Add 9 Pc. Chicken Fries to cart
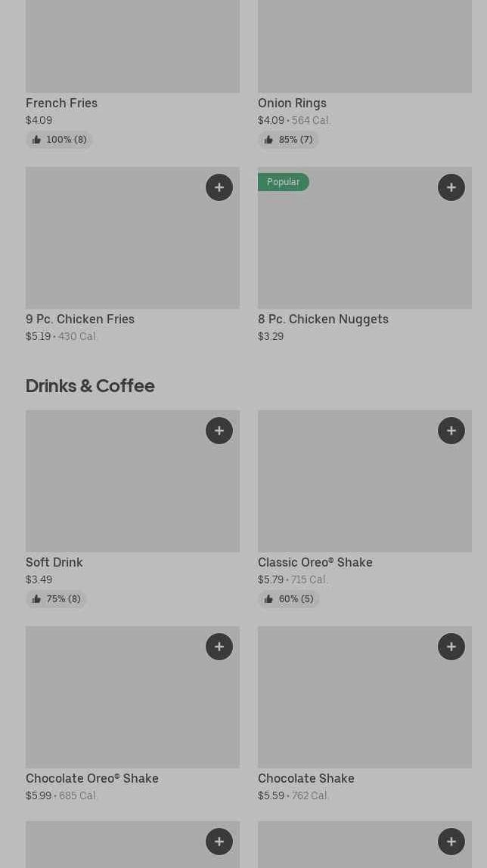The height and width of the screenshot is (868, 487). pyautogui.click(x=219, y=187)
